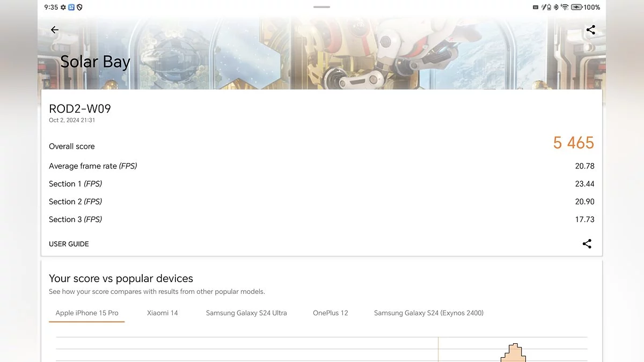644x362 pixels.
Task: Tap the Solar Bay banner title
Action: click(95, 62)
